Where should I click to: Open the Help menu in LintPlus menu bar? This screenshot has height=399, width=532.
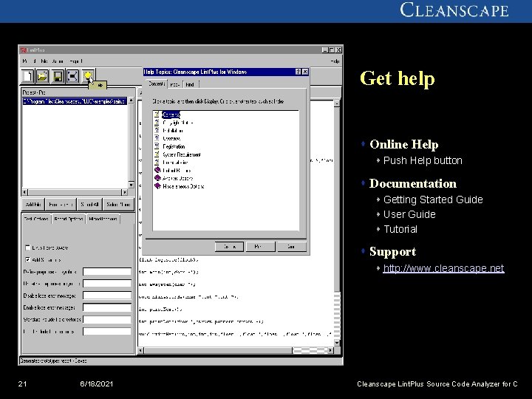pos(335,61)
